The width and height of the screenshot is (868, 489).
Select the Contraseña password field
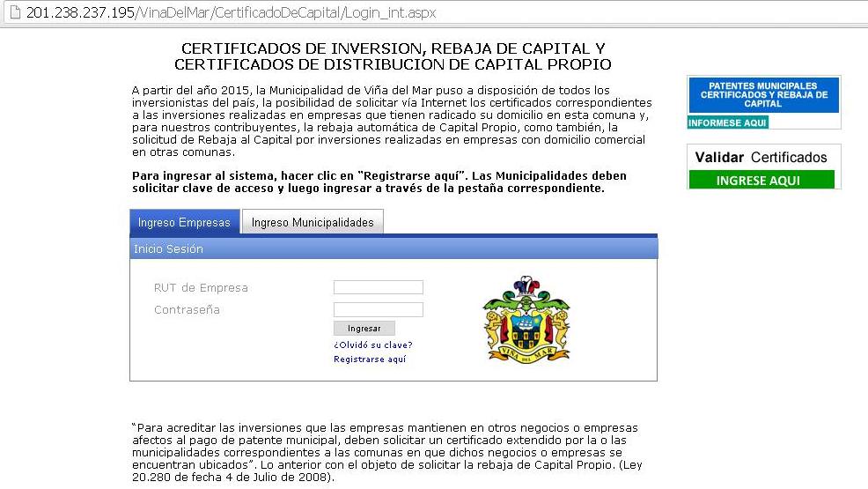pyautogui.click(x=379, y=309)
